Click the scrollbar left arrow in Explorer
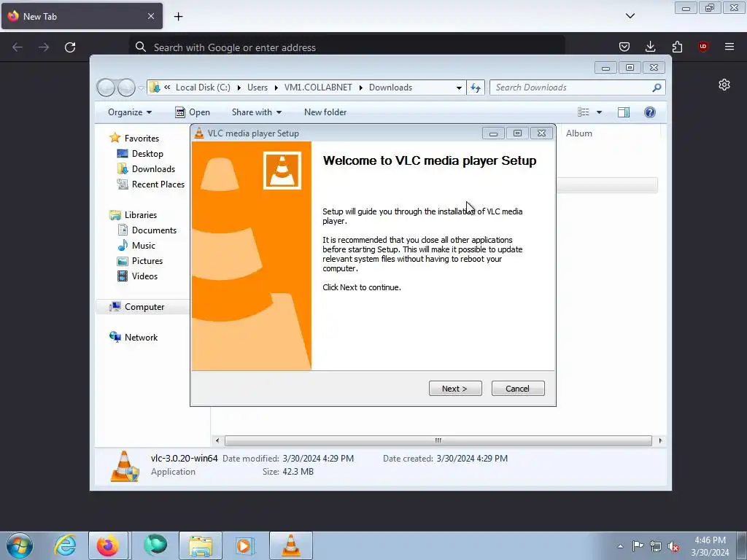Image resolution: width=747 pixels, height=560 pixels. point(217,440)
